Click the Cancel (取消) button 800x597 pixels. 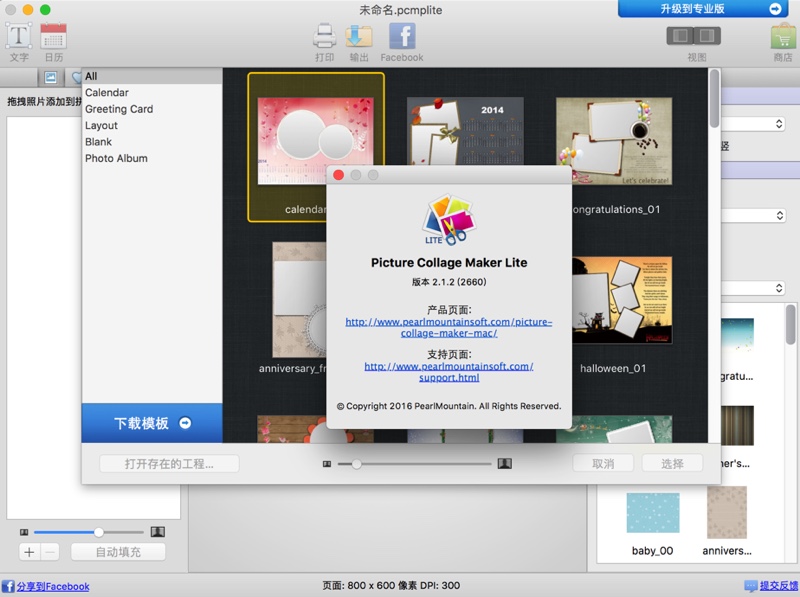point(603,464)
